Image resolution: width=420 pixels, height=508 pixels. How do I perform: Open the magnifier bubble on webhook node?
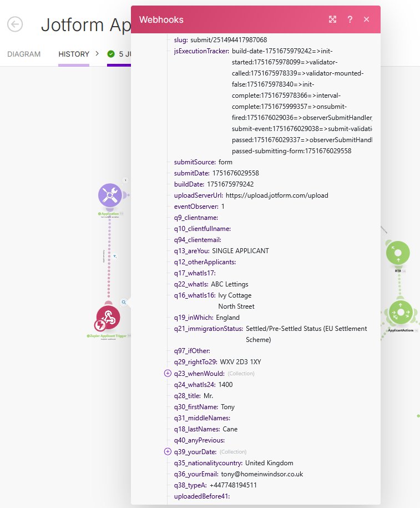click(x=124, y=302)
